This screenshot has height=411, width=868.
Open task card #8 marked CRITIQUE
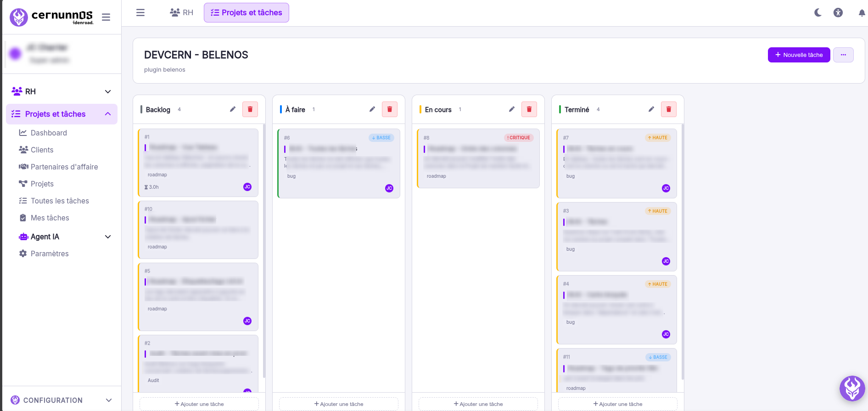(478, 158)
